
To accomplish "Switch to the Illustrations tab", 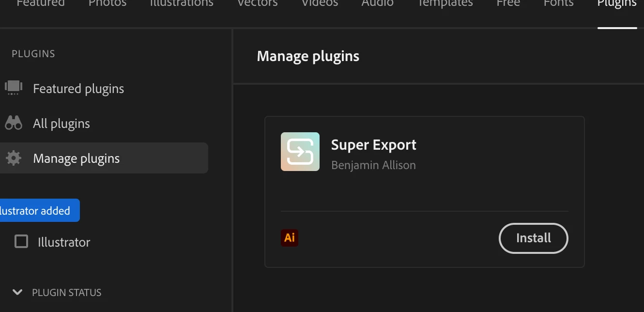I will [x=182, y=3].
